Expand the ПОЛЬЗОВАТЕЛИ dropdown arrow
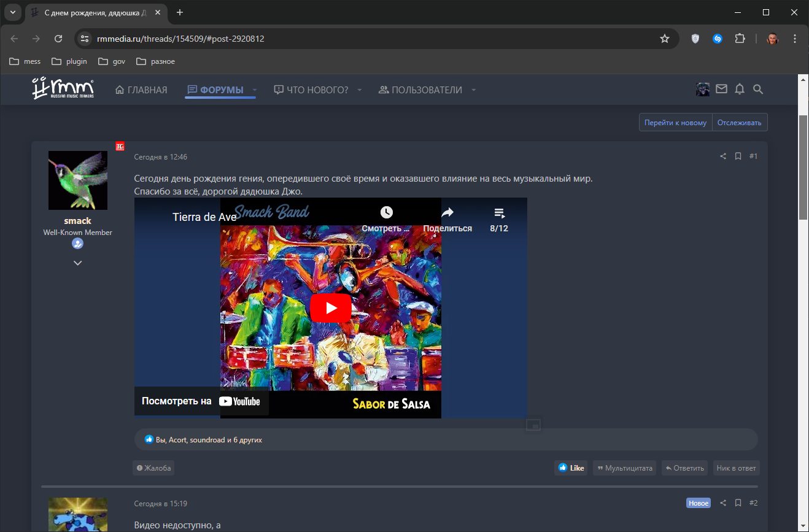Viewport: 809px width, 532px height. coord(473,90)
